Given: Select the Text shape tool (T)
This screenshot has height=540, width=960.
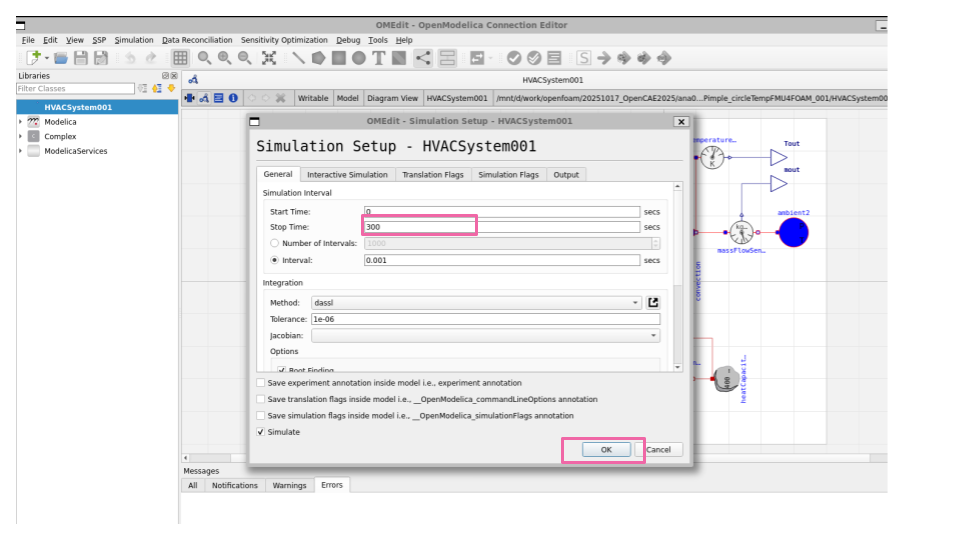Looking at the screenshot, I should coord(379,58).
